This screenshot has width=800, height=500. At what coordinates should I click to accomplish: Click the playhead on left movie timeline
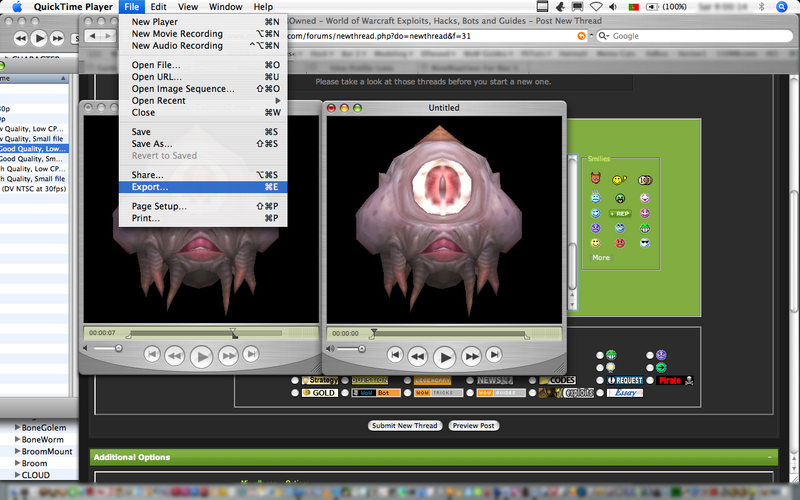(x=233, y=333)
